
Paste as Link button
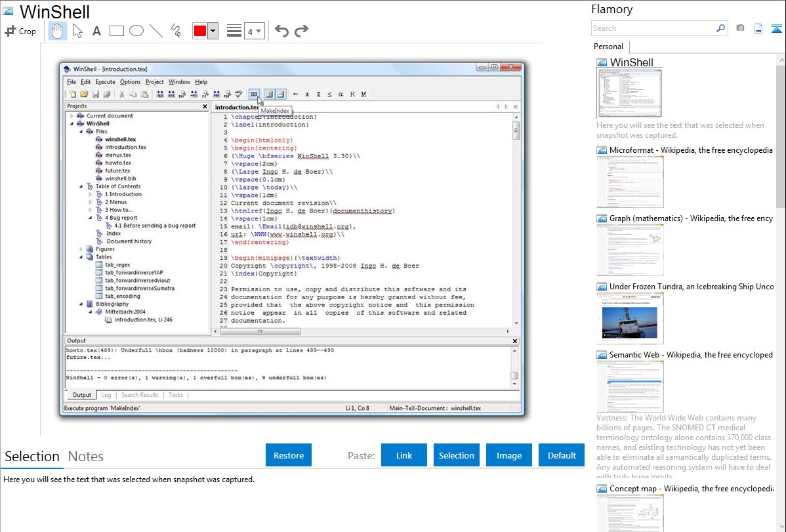(x=404, y=455)
